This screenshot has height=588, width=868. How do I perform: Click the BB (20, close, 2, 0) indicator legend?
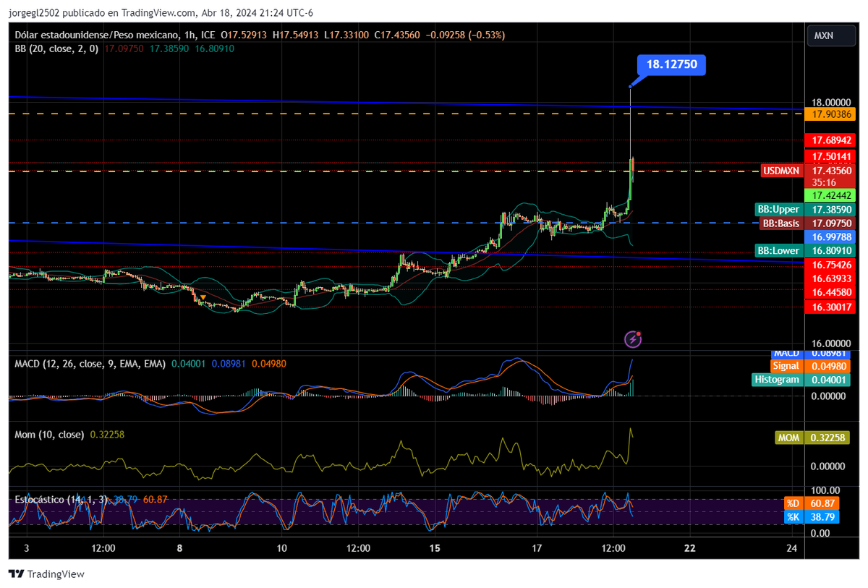tap(57, 48)
